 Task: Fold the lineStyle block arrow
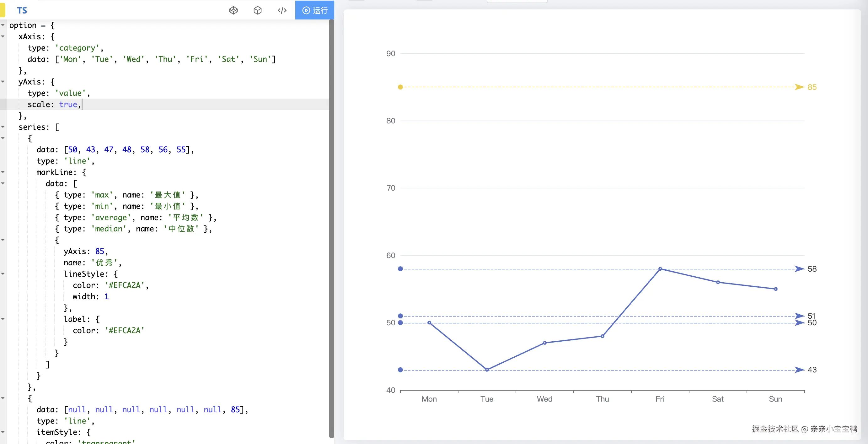pyautogui.click(x=3, y=274)
